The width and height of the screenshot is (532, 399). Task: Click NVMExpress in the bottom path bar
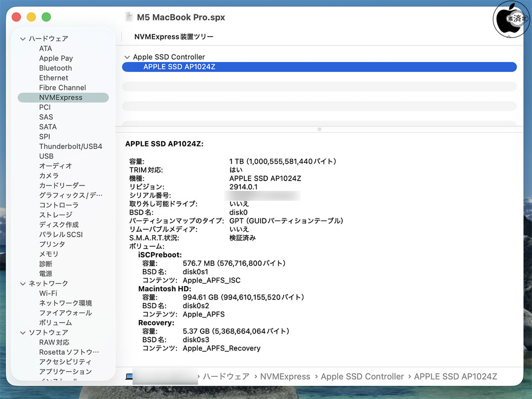[285, 377]
